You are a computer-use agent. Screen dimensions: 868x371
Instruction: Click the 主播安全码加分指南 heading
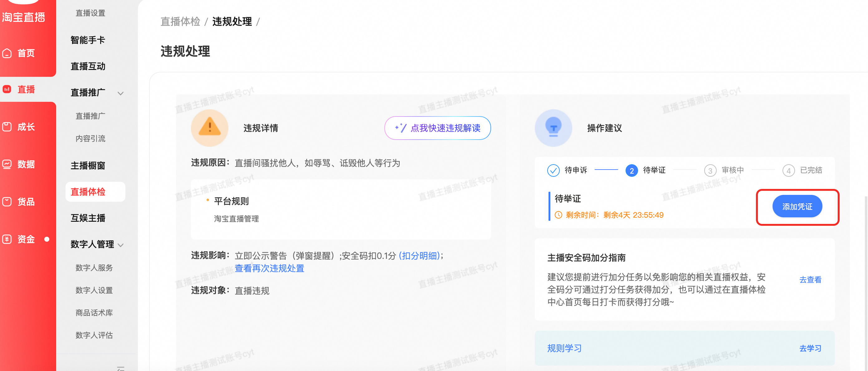(x=586, y=258)
